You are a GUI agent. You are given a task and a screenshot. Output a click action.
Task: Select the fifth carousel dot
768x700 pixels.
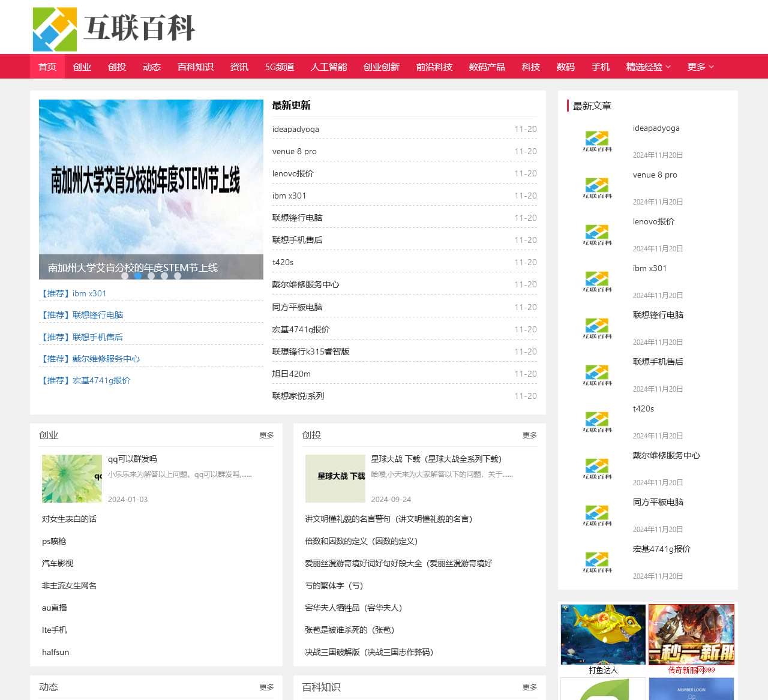tap(178, 276)
